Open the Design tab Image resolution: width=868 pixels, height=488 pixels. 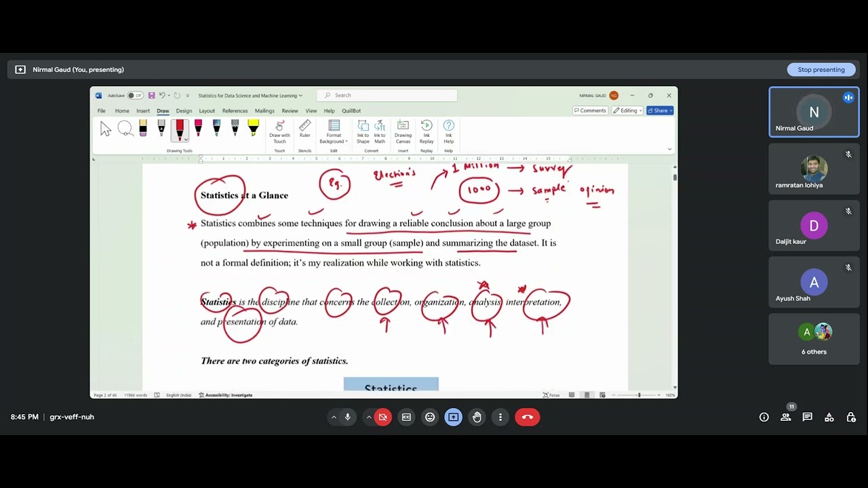184,110
